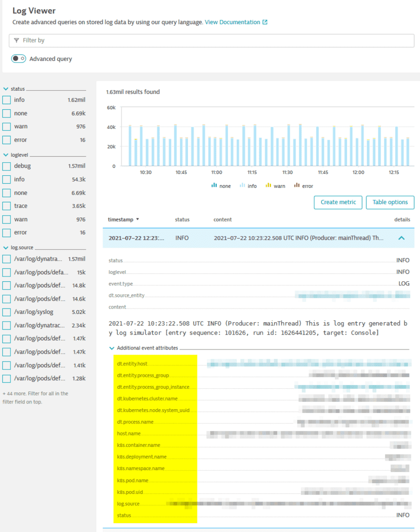This screenshot has height=532, width=420.
Task: Open the timestamp column sort dropdown
Action: (x=136, y=220)
